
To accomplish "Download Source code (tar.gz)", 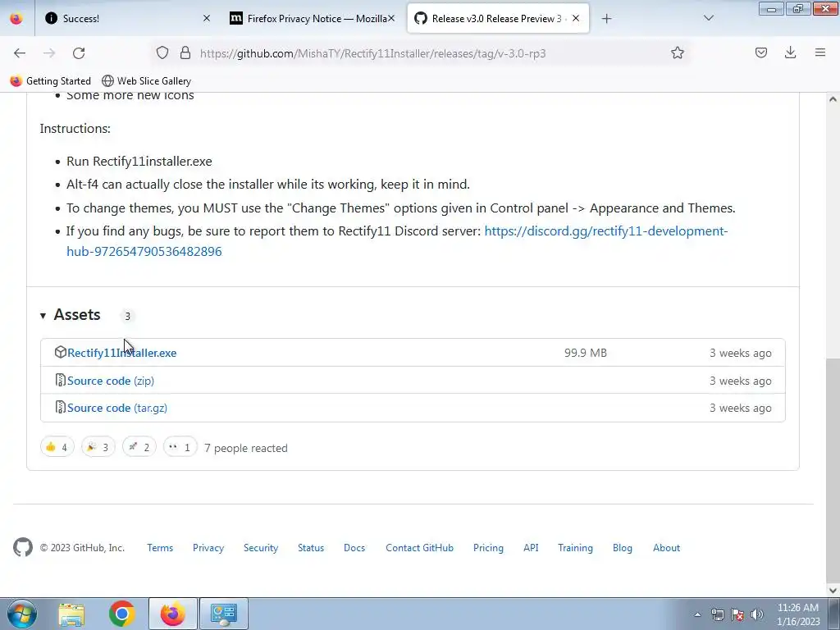I will [x=117, y=409].
